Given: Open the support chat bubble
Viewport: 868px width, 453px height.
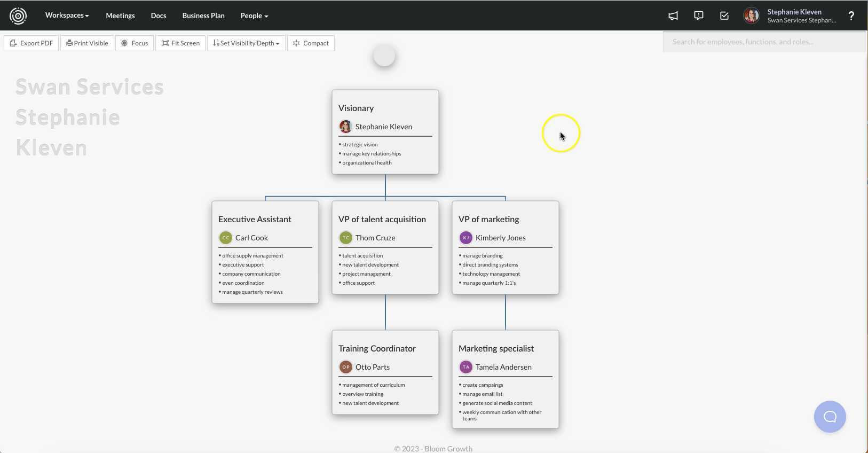Looking at the screenshot, I should (x=830, y=417).
